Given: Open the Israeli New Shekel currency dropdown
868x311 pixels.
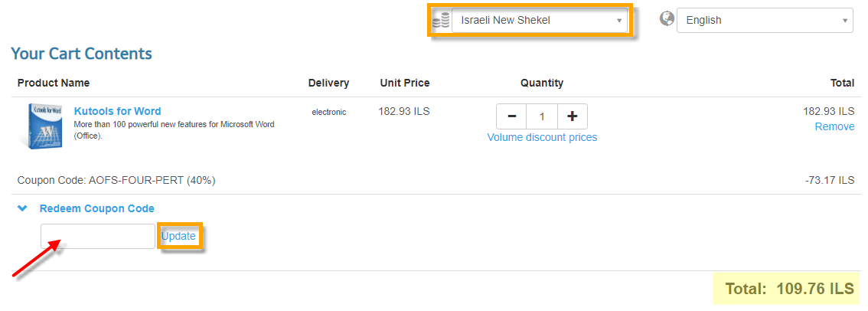Looking at the screenshot, I should 540,21.
